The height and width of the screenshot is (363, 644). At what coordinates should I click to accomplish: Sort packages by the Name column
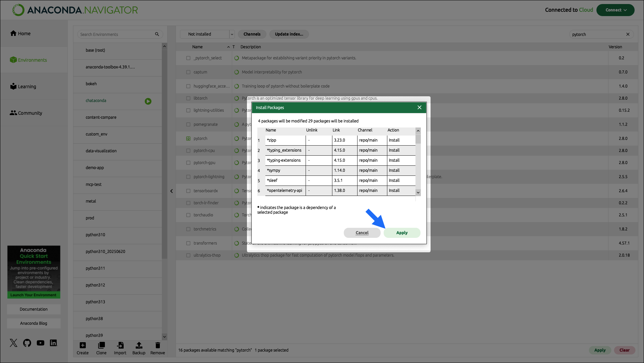pos(197,47)
